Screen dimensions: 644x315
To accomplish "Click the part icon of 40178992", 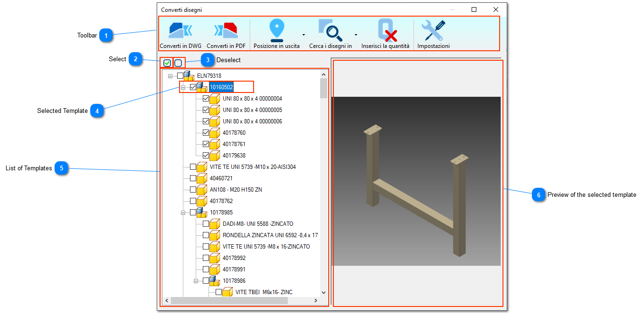I will [215, 258].
